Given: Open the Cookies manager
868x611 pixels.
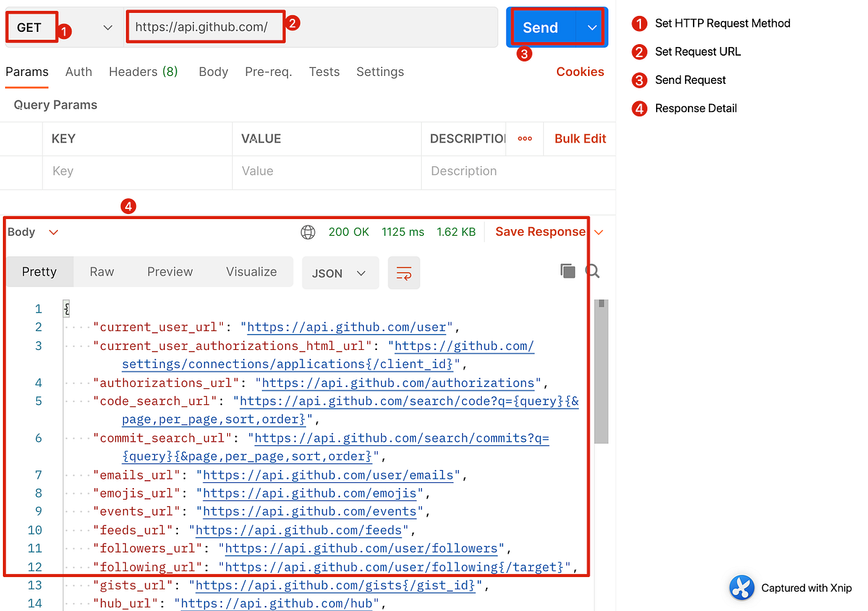Looking at the screenshot, I should (x=580, y=72).
